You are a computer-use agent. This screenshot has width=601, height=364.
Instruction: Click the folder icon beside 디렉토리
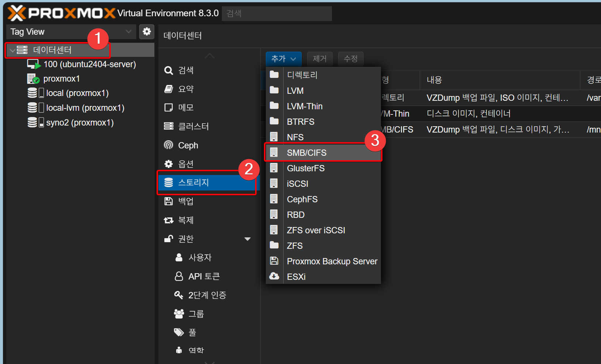(x=274, y=75)
